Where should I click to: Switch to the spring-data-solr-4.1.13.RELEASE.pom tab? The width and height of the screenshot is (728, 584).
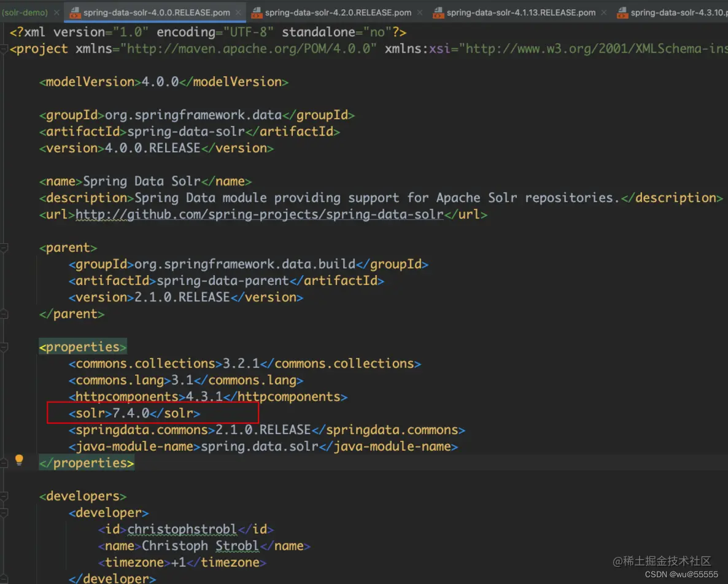(521, 13)
